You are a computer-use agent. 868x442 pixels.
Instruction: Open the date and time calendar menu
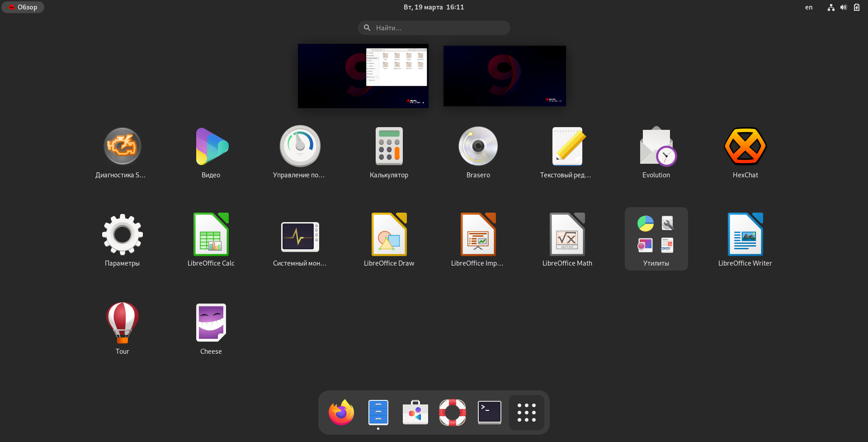tap(434, 7)
